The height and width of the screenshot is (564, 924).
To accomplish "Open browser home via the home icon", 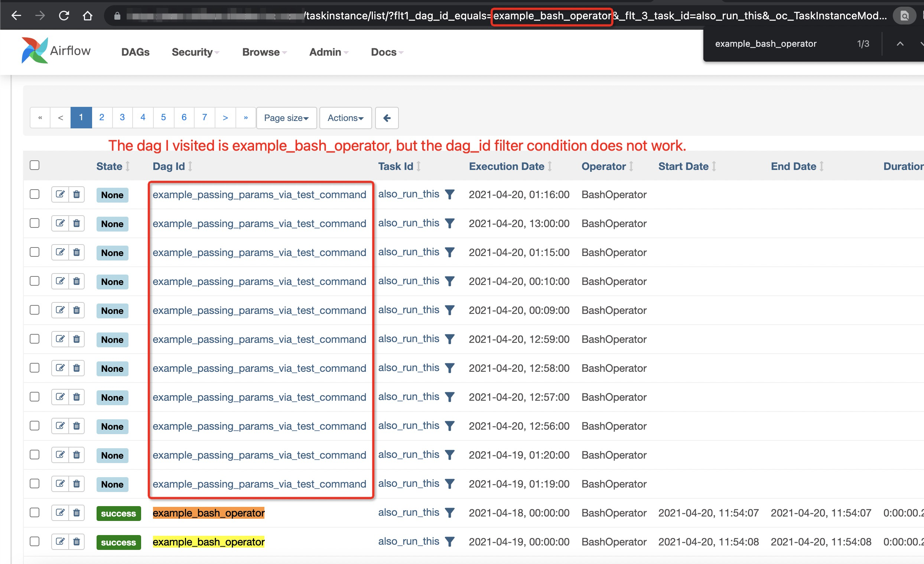I will [88, 15].
